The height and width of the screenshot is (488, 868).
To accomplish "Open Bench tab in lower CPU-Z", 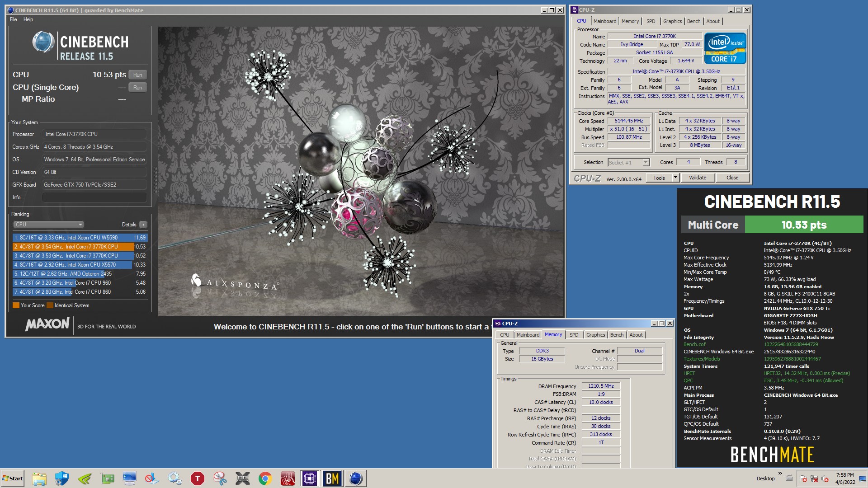I will pyautogui.click(x=617, y=335).
